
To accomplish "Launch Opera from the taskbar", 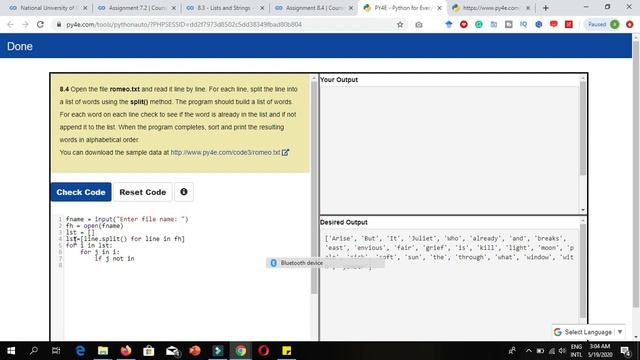I will click(x=264, y=351).
